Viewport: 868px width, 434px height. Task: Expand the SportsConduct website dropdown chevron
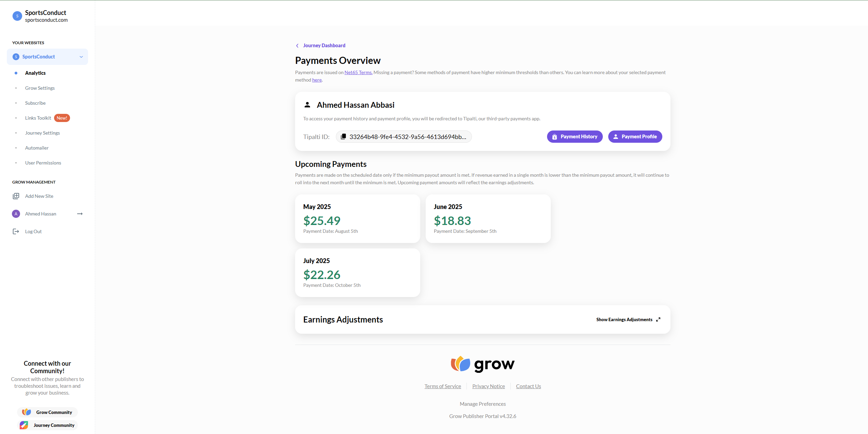click(81, 57)
